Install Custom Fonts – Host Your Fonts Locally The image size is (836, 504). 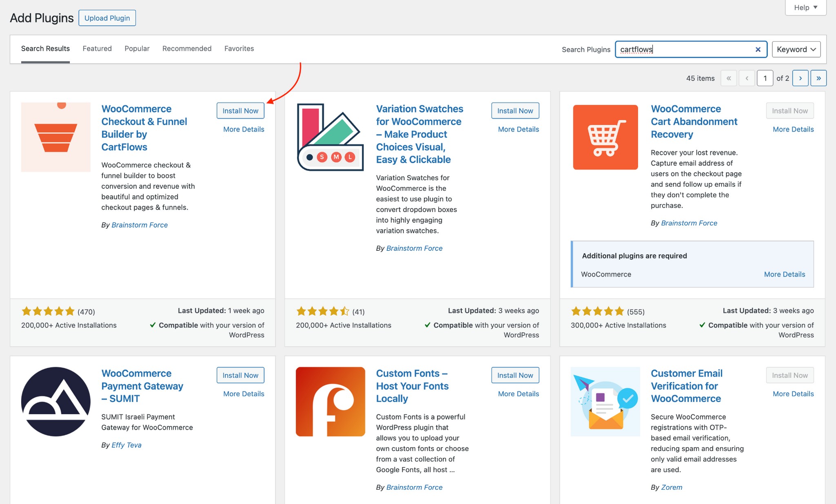point(515,375)
